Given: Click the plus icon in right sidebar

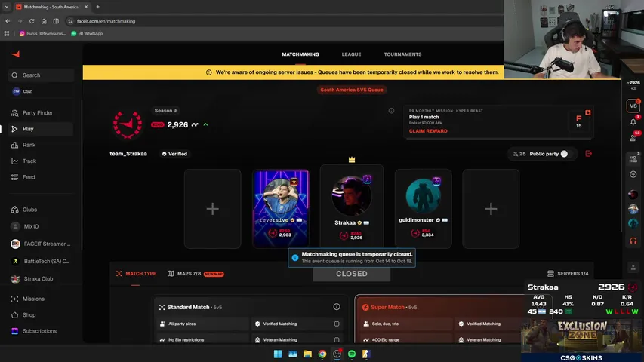Looking at the screenshot, I should [633, 174].
